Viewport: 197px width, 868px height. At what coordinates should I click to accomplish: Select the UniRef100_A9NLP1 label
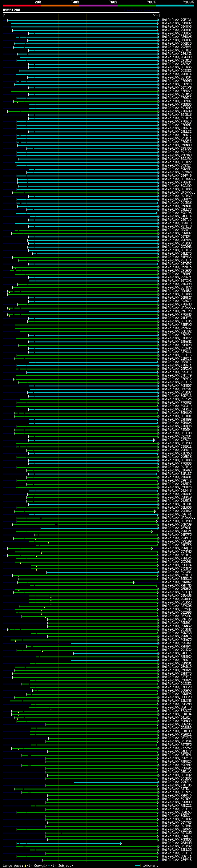point(176,531)
